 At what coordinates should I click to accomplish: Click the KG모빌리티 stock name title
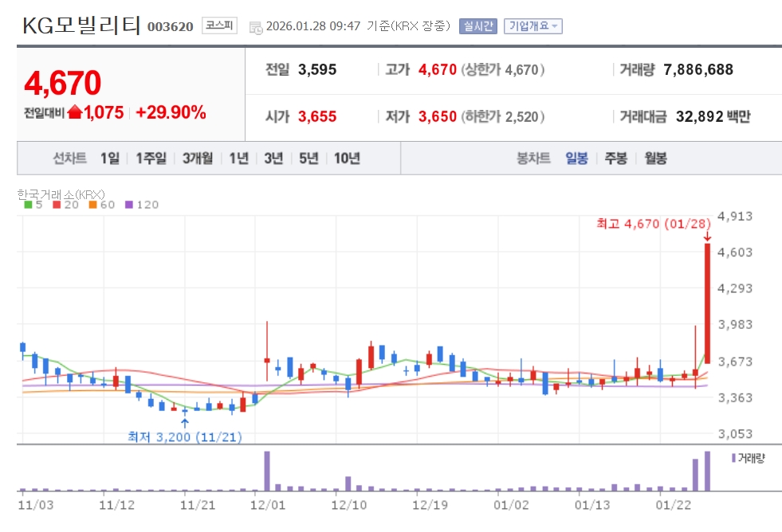click(x=82, y=25)
